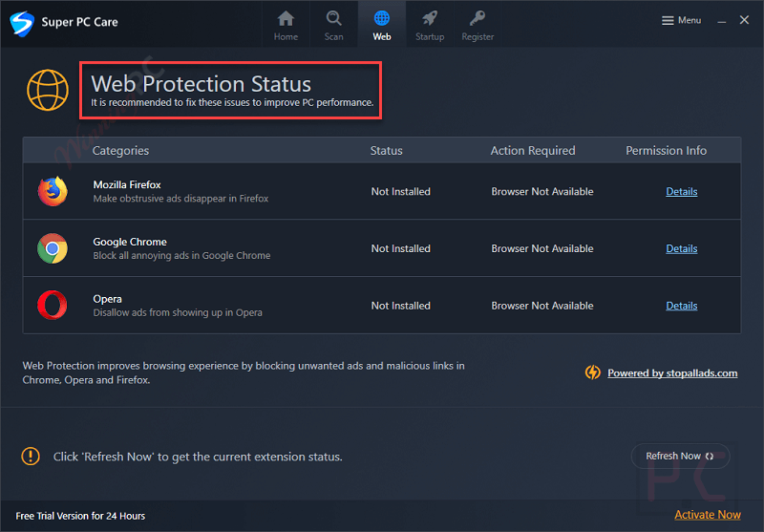Select the Opera row title

coord(107,299)
